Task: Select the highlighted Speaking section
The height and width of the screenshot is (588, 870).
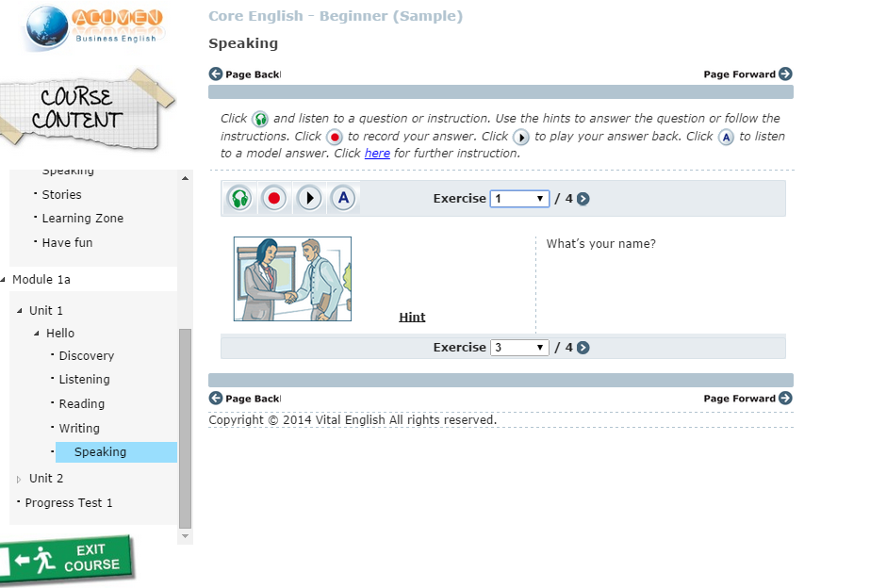Action: click(x=117, y=452)
